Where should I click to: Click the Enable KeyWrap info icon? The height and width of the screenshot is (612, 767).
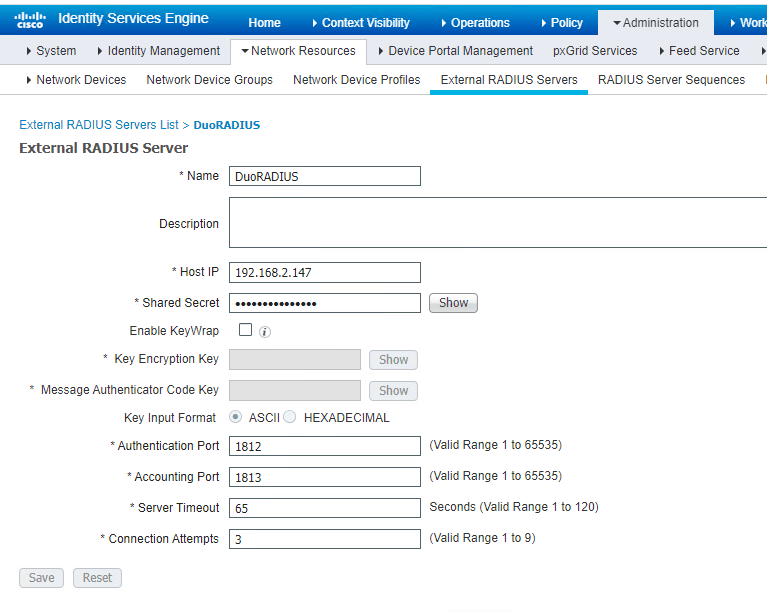pyautogui.click(x=266, y=331)
